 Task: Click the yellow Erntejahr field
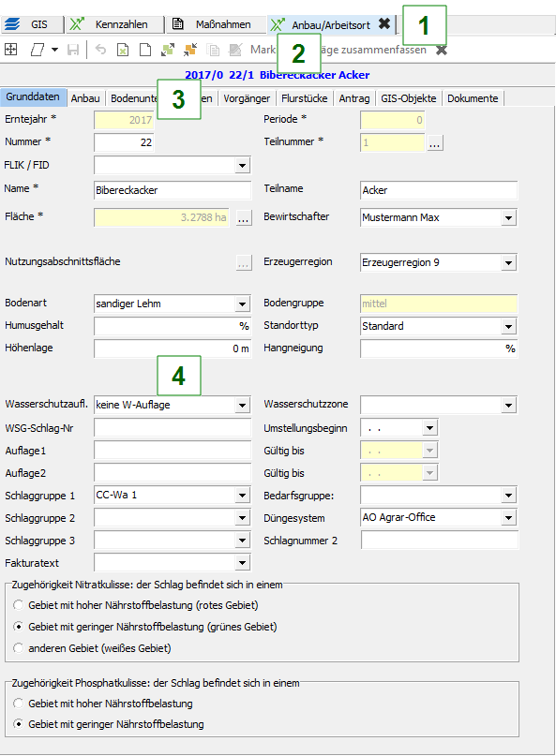(172, 120)
